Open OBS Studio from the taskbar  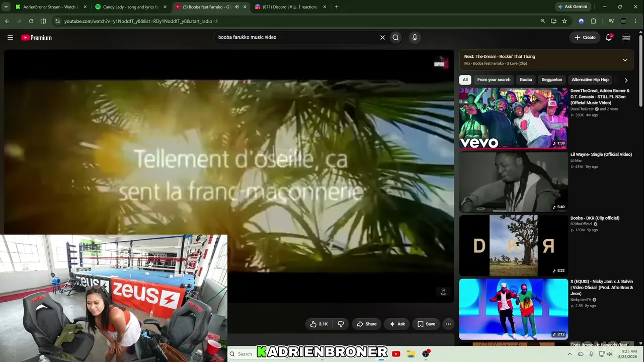tap(426, 354)
